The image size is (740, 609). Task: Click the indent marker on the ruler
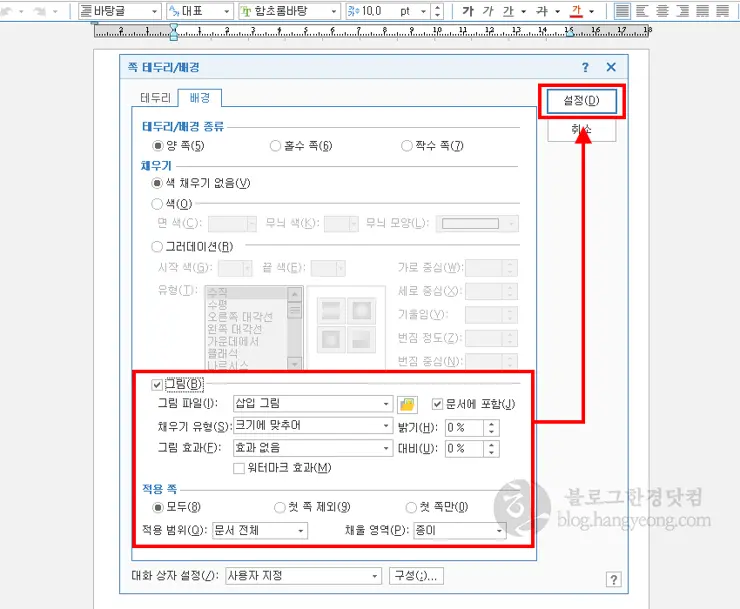click(x=174, y=32)
